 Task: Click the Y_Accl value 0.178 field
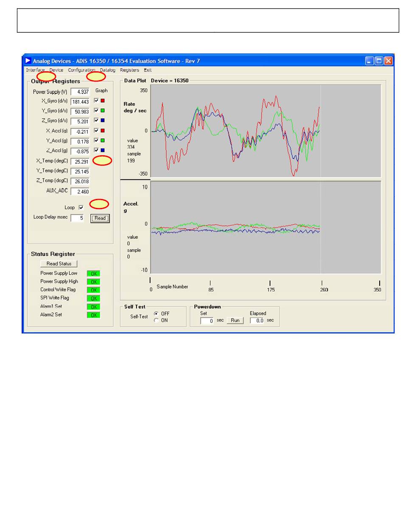pyautogui.click(x=80, y=141)
